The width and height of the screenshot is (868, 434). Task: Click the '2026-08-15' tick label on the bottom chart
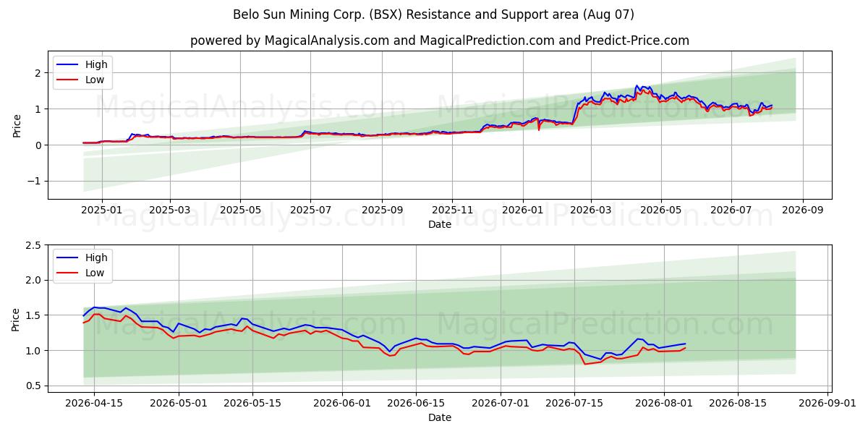click(x=738, y=403)
